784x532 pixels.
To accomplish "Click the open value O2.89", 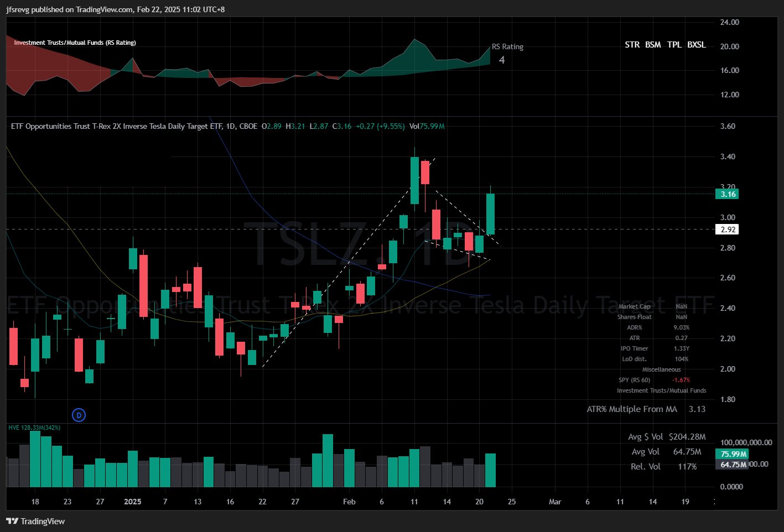I will click(272, 126).
